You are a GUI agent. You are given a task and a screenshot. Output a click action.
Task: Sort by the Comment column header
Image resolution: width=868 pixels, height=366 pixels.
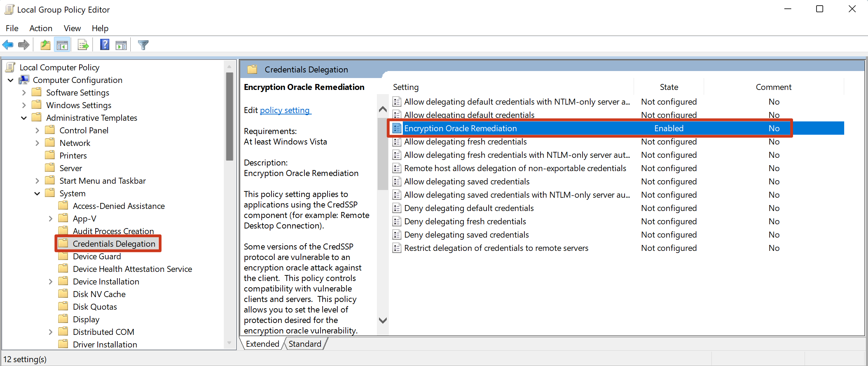pos(773,87)
